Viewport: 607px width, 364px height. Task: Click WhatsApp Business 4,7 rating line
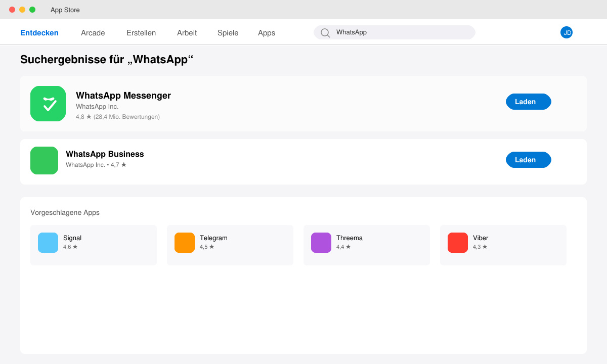coord(96,165)
